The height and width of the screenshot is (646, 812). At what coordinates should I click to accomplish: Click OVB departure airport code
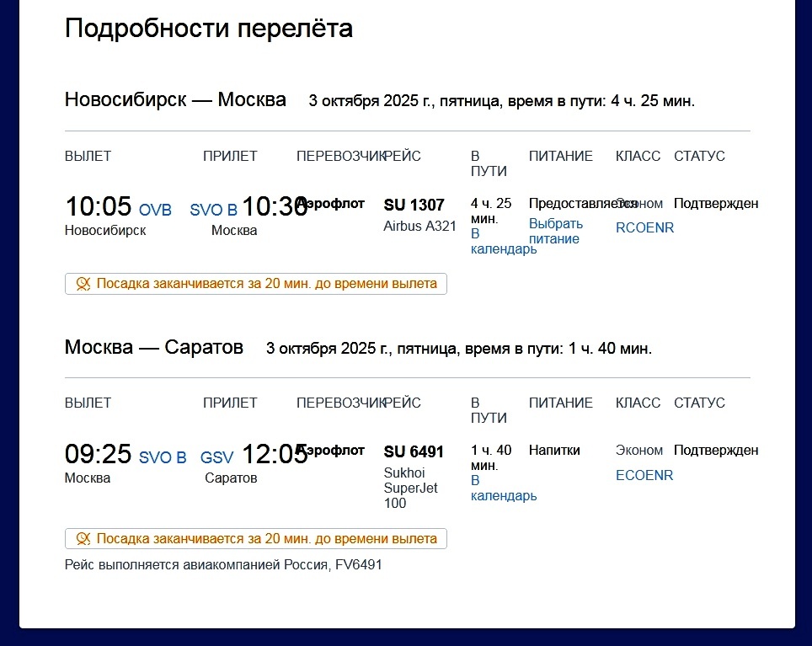coord(155,210)
